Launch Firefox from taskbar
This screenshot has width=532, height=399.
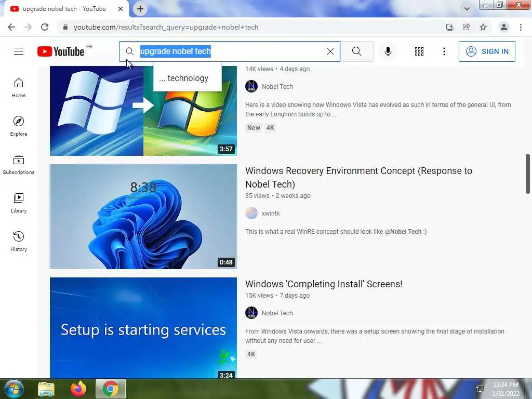point(78,389)
